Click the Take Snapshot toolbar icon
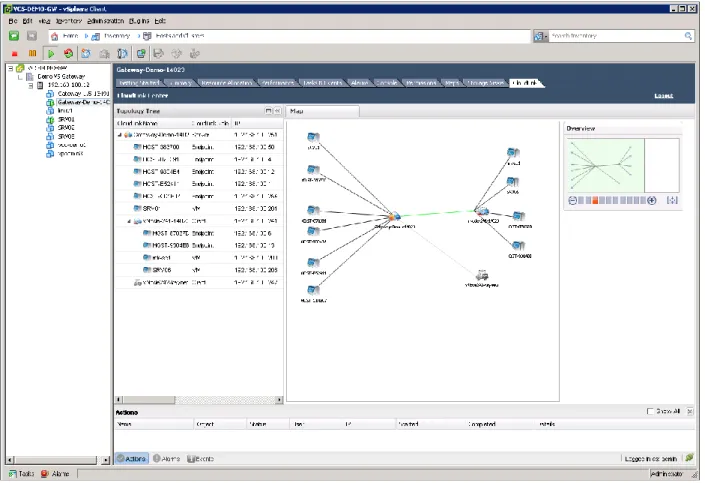The image size is (705, 483). [x=86, y=54]
